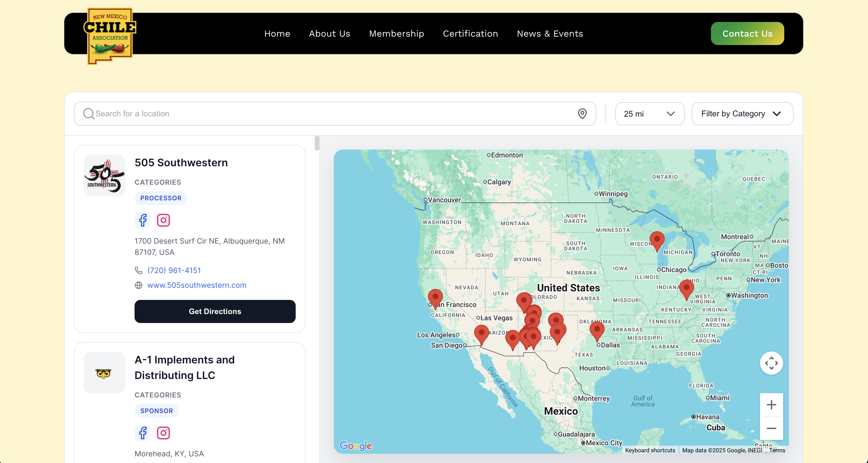Click the Get Directions button
This screenshot has height=463, width=868.
pos(215,311)
